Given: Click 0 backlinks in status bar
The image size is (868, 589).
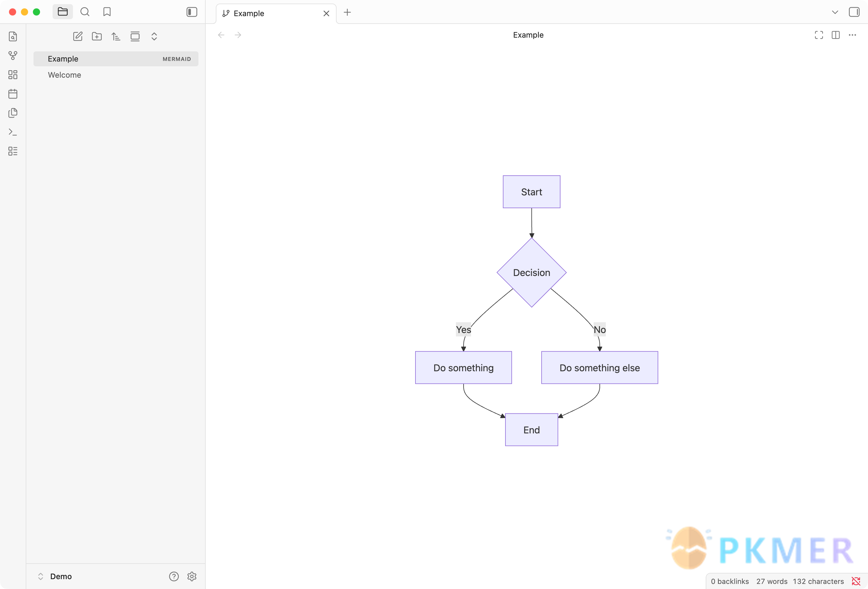Looking at the screenshot, I should pyautogui.click(x=729, y=581).
